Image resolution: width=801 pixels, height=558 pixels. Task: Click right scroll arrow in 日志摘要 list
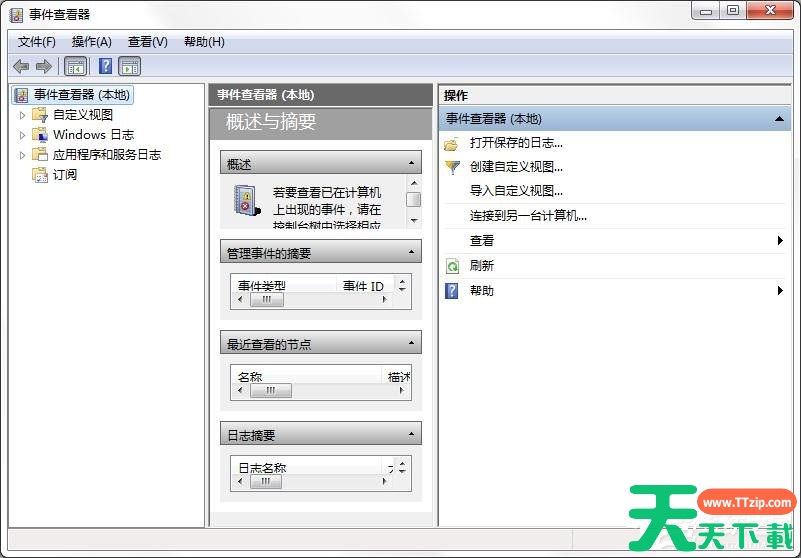tap(385, 481)
